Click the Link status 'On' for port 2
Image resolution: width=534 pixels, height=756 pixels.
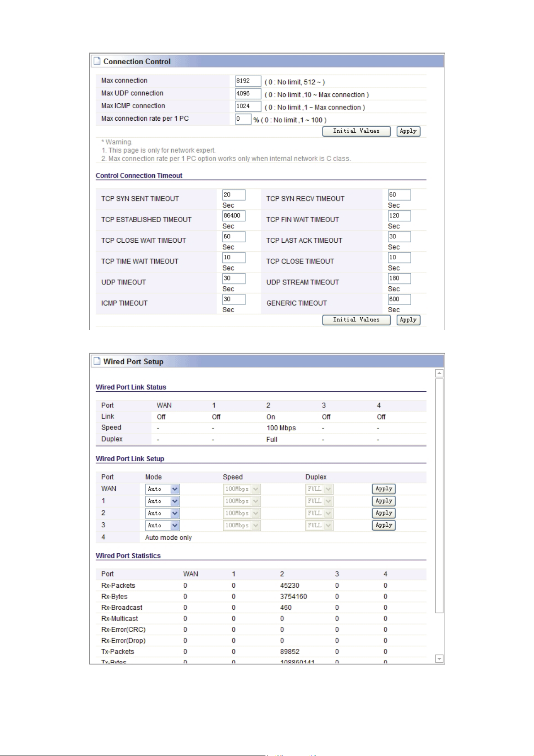(271, 417)
